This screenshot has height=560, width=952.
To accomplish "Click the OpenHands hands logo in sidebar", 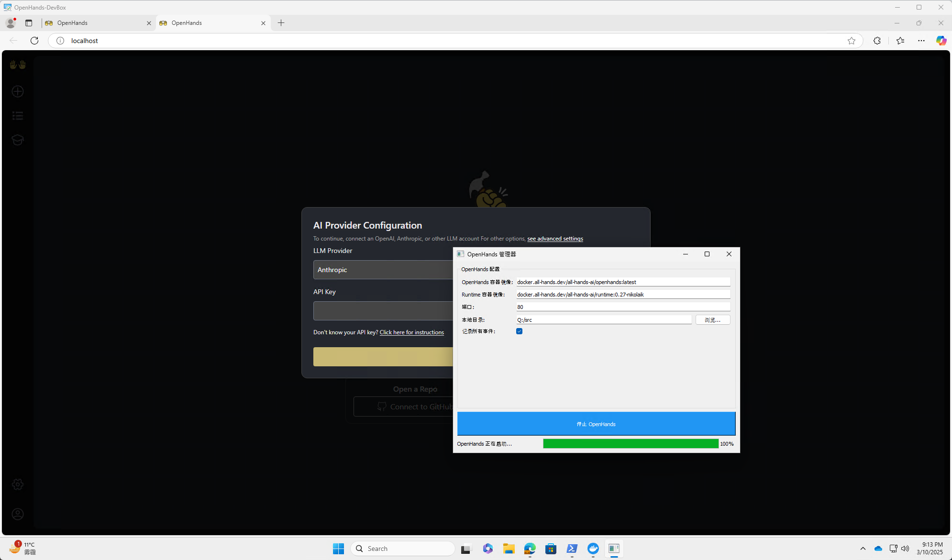I will pos(18,64).
